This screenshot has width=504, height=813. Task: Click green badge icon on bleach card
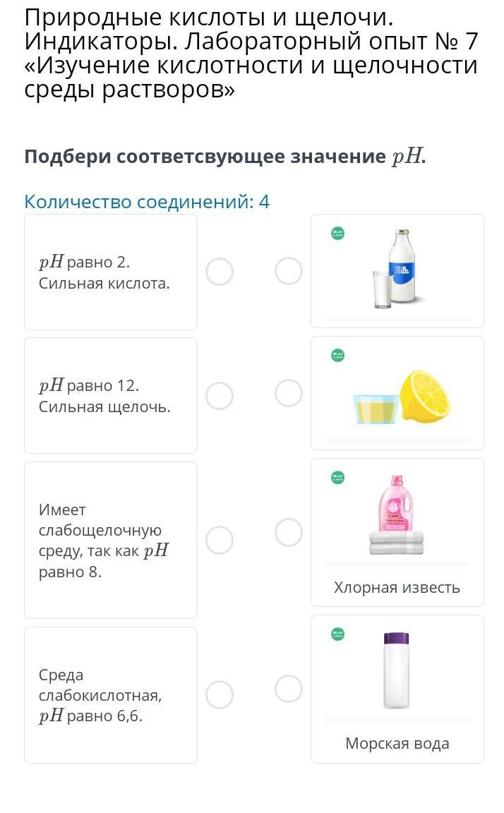coord(338,478)
